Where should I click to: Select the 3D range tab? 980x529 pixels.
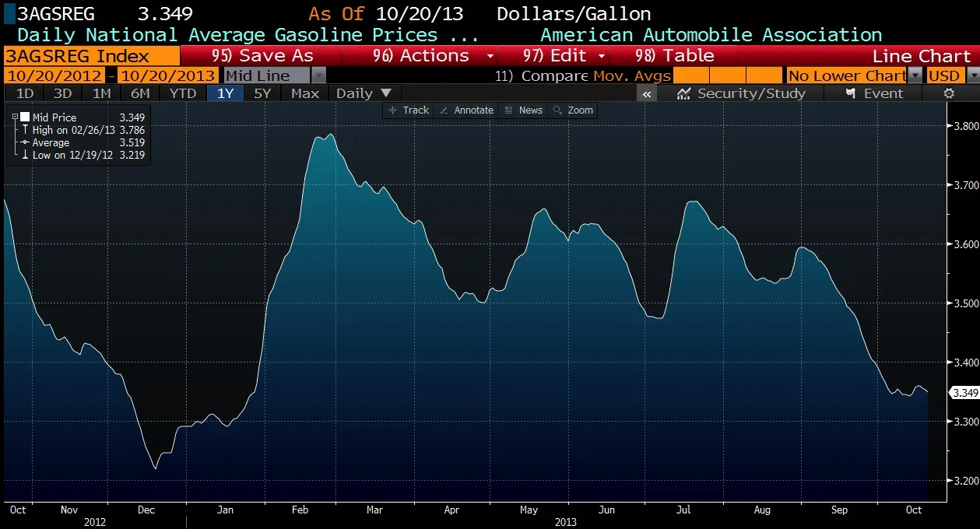coord(63,93)
